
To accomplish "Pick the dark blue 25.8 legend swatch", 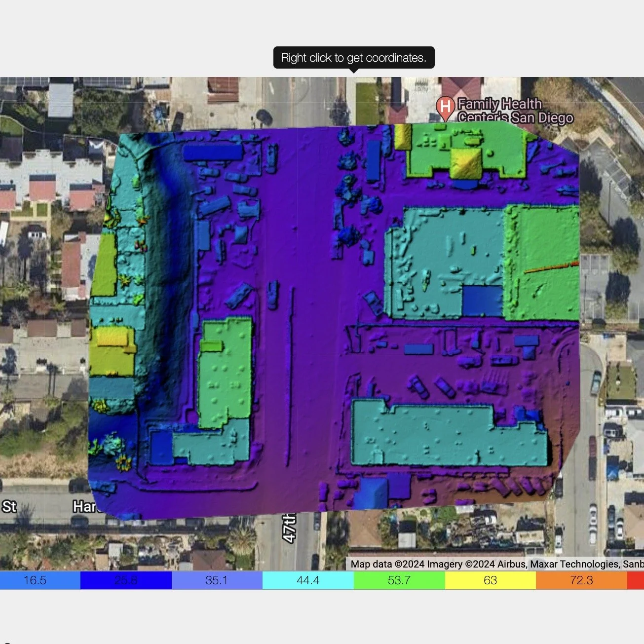I will pos(126,580).
